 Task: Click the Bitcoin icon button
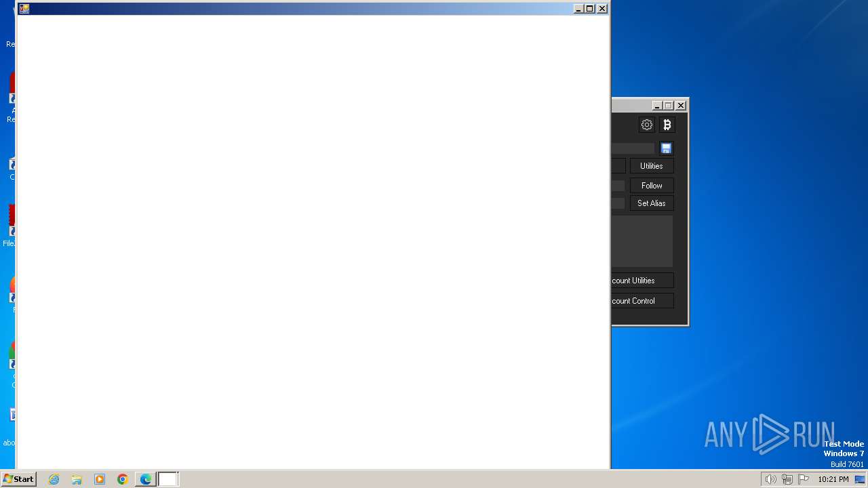click(x=667, y=125)
